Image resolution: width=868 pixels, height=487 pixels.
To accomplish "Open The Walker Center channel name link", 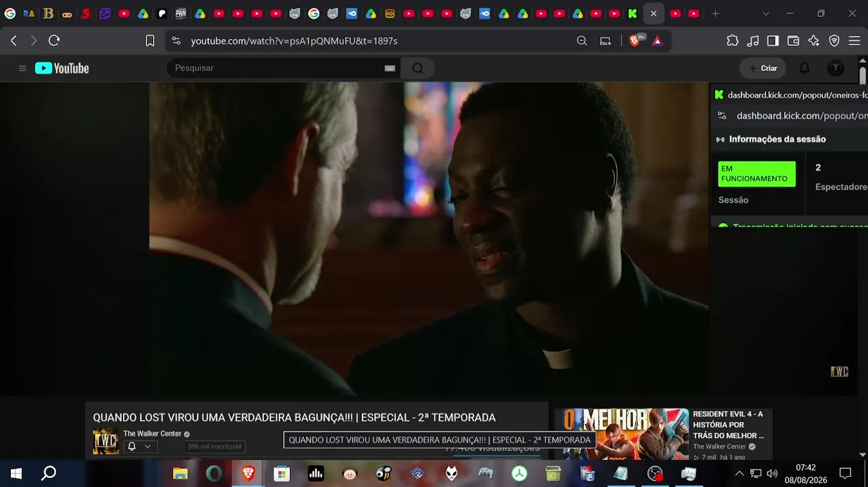I will coord(152,434).
